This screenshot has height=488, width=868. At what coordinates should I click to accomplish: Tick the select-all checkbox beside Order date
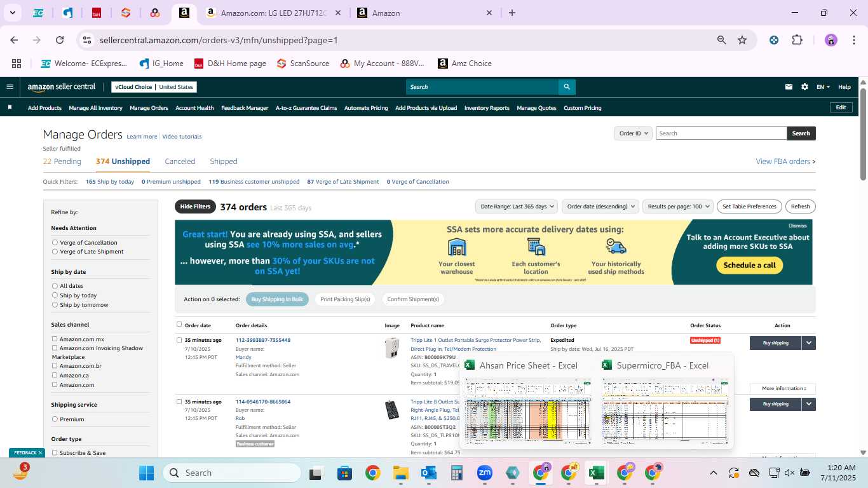(179, 325)
